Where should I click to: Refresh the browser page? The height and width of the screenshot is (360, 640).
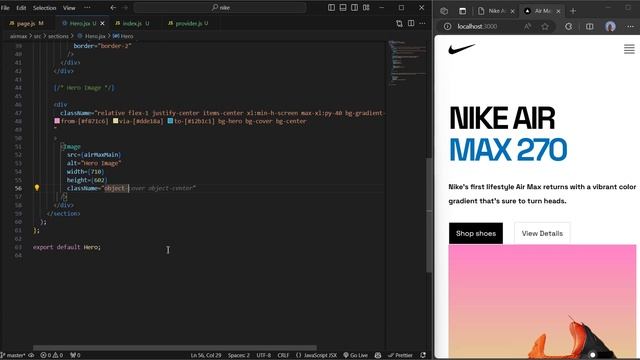(569, 27)
